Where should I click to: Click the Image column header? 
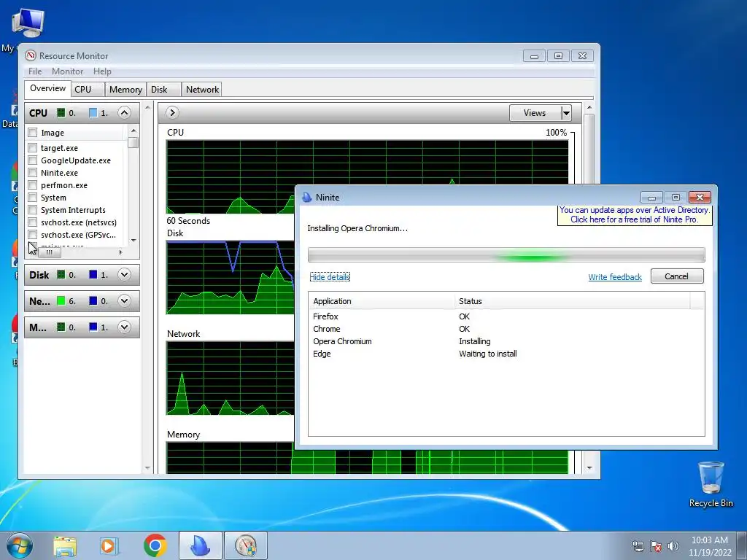click(77, 133)
